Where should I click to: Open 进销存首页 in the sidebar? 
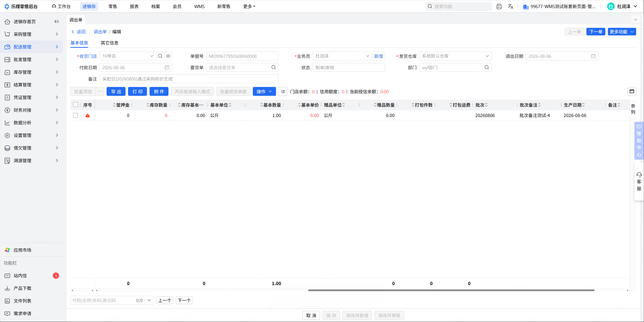point(25,22)
